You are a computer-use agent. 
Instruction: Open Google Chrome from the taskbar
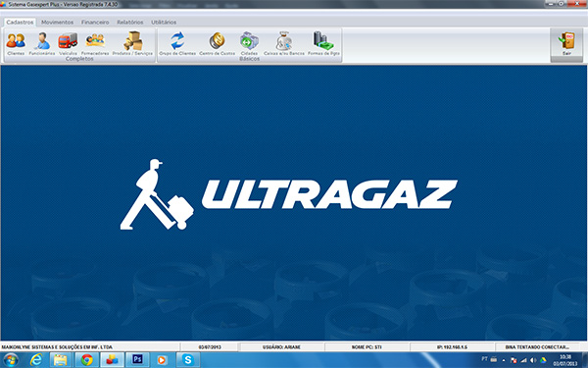[x=86, y=360]
